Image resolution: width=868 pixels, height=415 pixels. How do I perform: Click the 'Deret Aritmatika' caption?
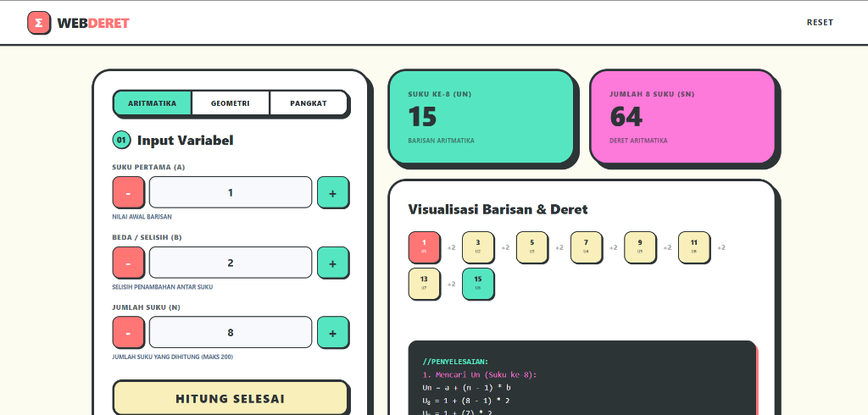(638, 141)
